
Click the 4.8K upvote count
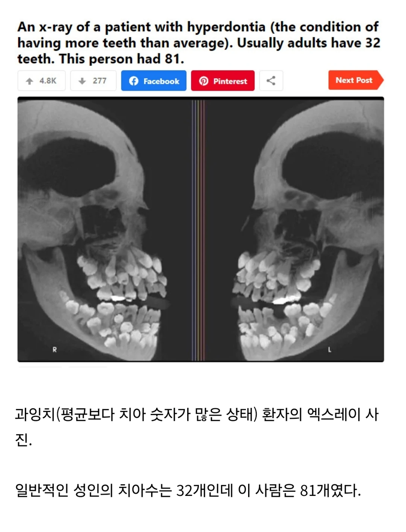(48, 81)
